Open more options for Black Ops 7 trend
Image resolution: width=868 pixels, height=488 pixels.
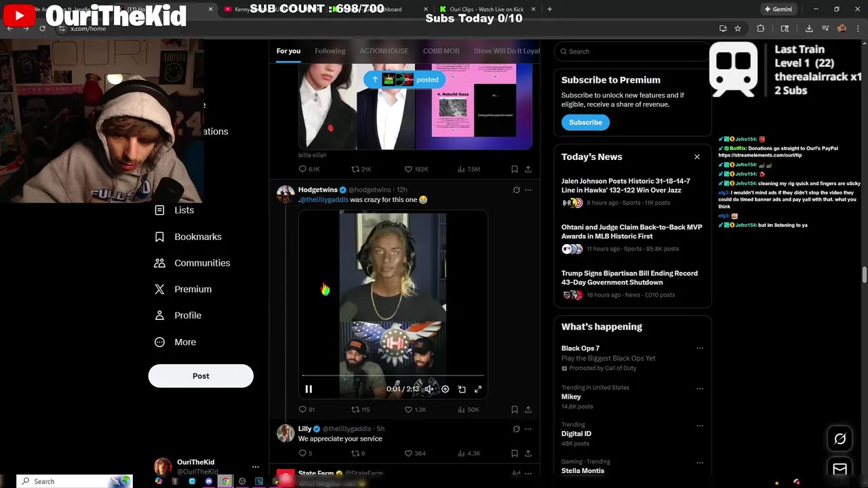(x=699, y=348)
